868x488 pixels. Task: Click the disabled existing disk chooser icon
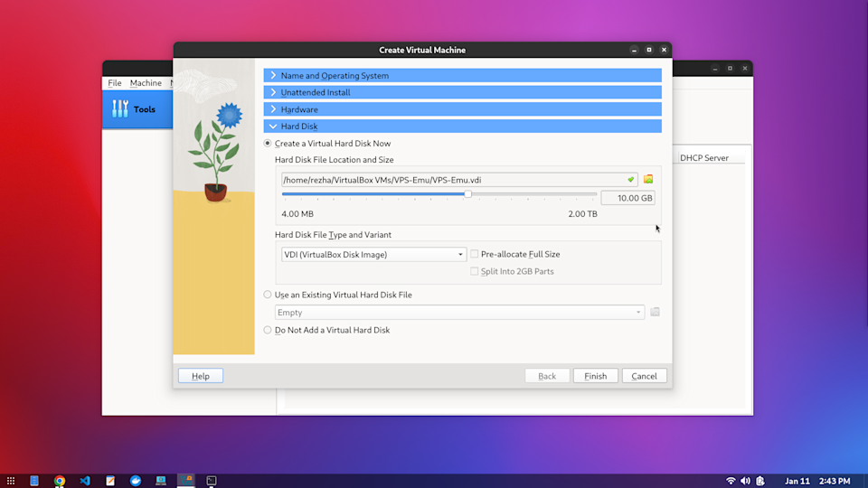[x=655, y=312]
